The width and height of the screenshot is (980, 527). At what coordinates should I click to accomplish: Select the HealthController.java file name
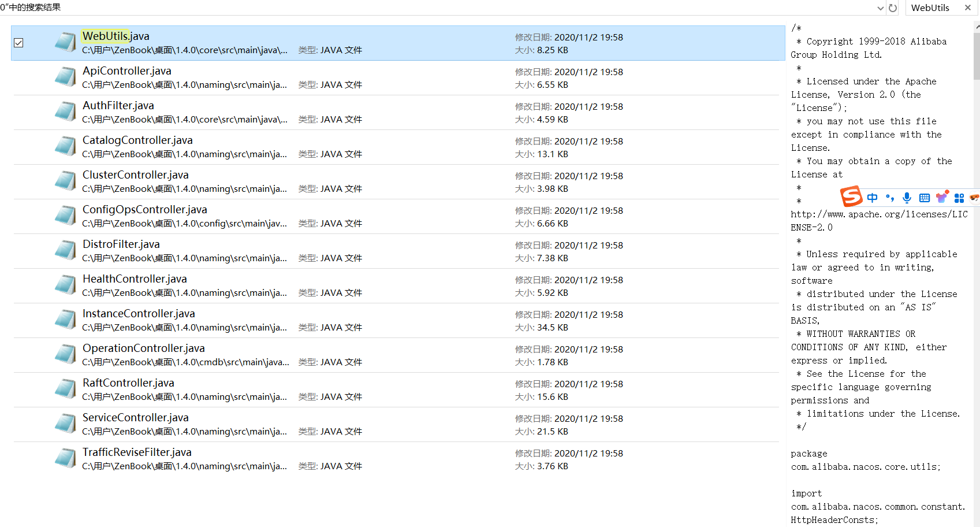[135, 279]
